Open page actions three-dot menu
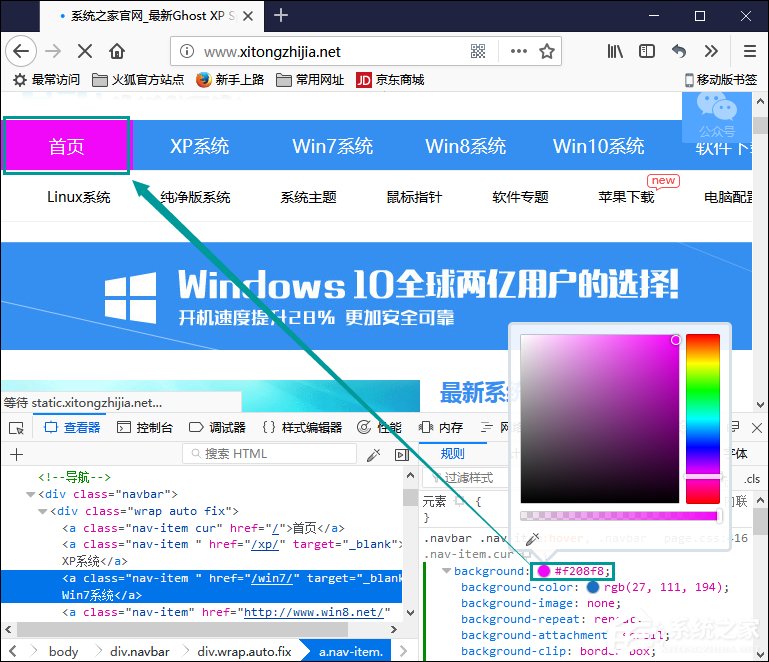Screen dimensions: 769x662 point(518,51)
